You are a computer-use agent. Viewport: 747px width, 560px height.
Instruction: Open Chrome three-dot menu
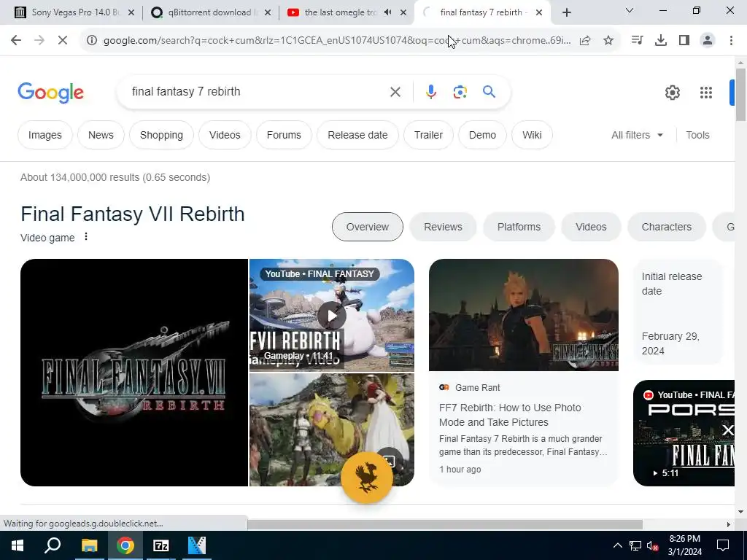(731, 41)
